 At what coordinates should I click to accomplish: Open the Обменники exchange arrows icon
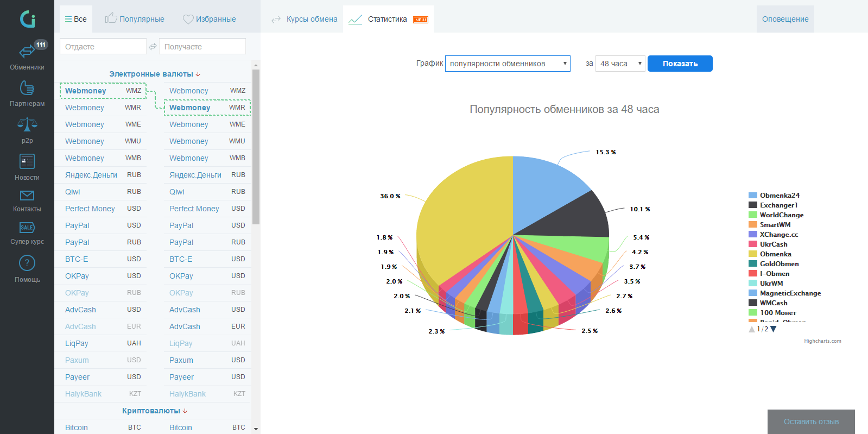[27, 52]
